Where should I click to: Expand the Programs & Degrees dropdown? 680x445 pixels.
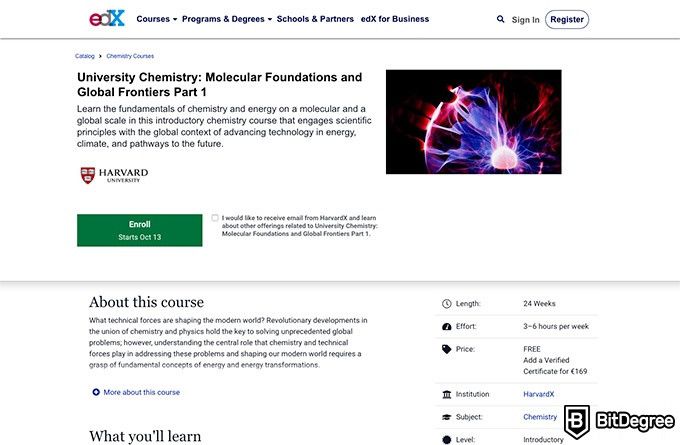point(227,19)
